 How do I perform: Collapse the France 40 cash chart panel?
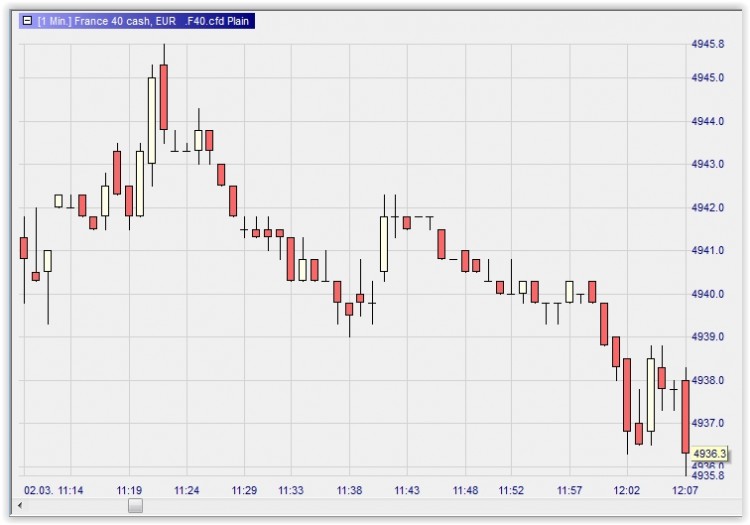pos(28,21)
